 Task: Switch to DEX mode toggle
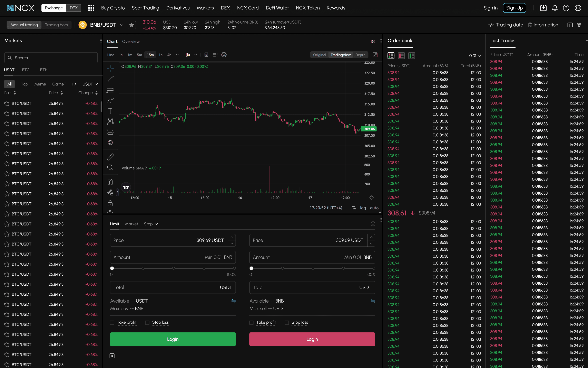tap(74, 8)
